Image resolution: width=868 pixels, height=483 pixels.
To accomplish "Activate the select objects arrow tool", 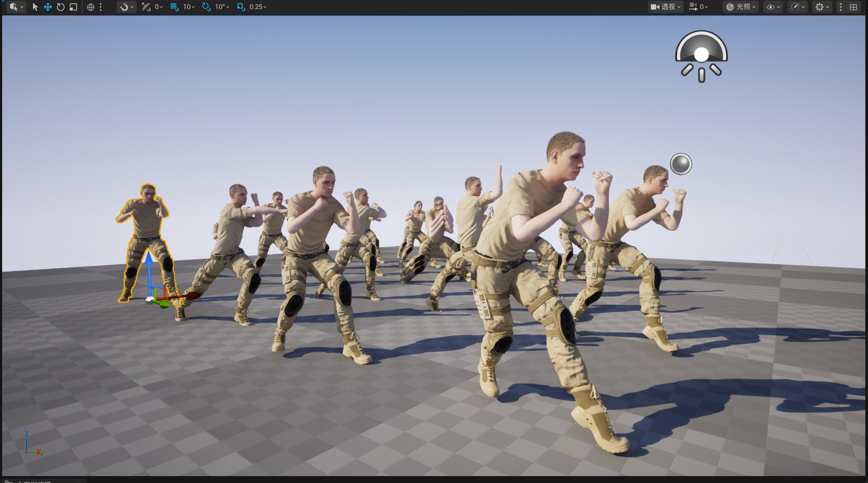I will point(35,7).
